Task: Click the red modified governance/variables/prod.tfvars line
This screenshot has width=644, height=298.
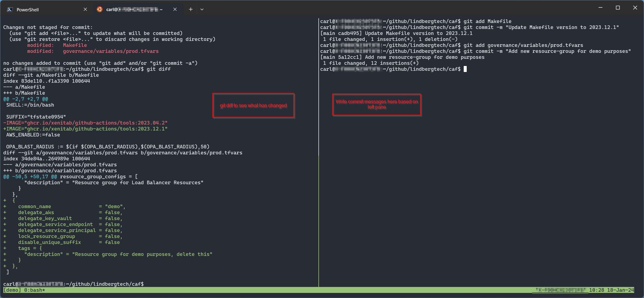Action: [111, 51]
